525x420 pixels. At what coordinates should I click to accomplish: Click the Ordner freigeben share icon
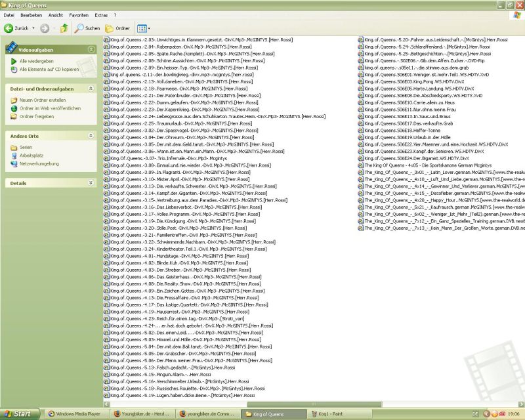(14, 117)
